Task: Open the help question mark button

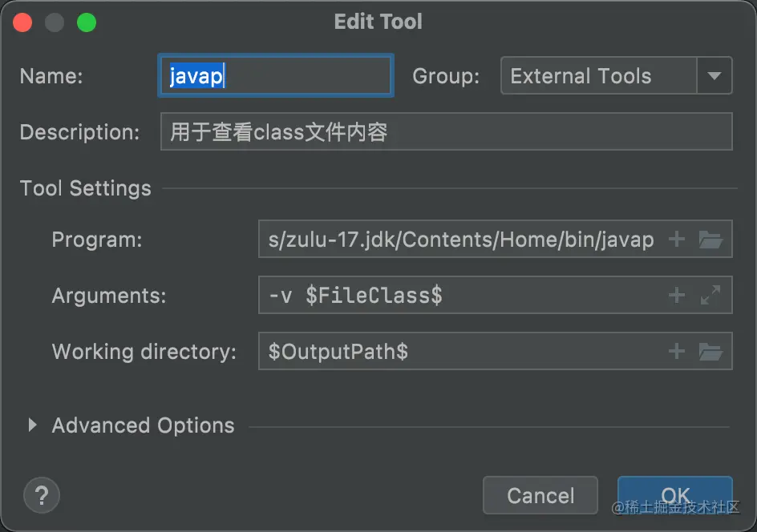Action: tap(42, 494)
